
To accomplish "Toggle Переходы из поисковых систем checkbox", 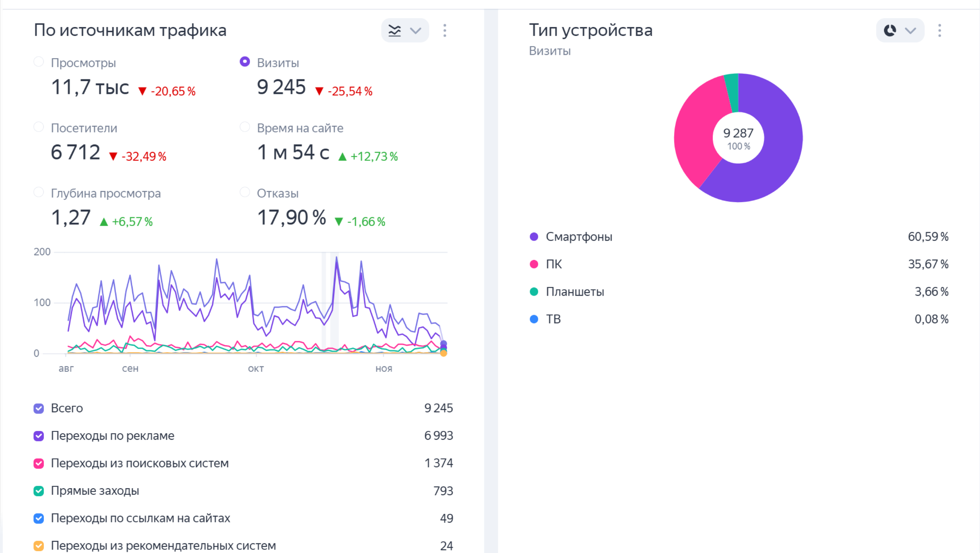I will click(x=39, y=464).
